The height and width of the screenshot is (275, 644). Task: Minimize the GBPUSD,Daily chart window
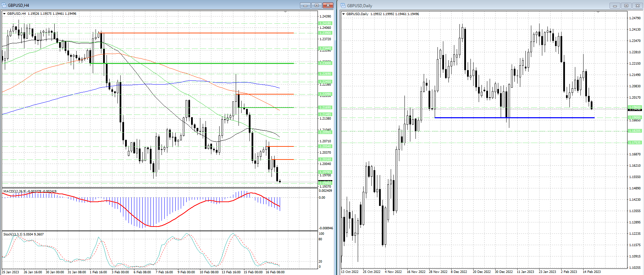615,5
